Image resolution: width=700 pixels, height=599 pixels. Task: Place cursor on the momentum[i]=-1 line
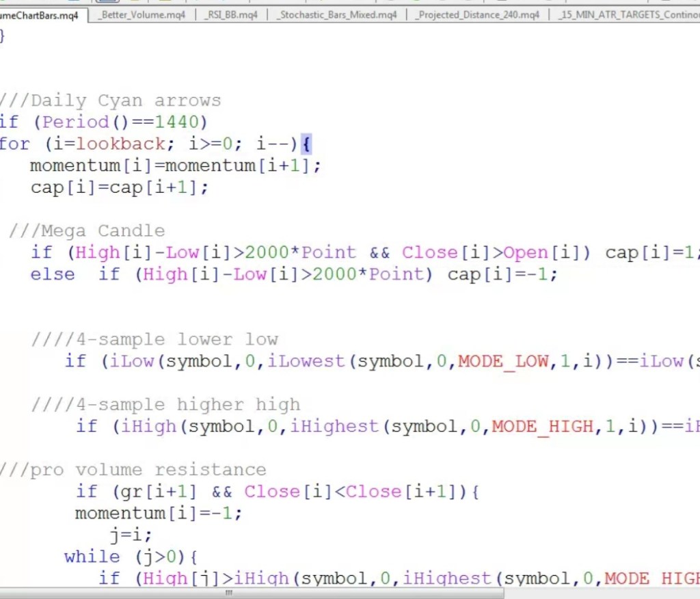pos(159,513)
